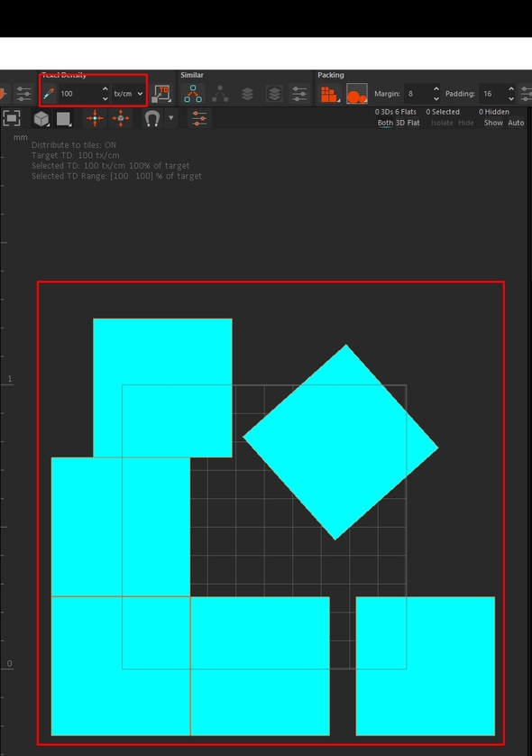
Task: Click the Show hidden islands button
Action: click(x=493, y=123)
